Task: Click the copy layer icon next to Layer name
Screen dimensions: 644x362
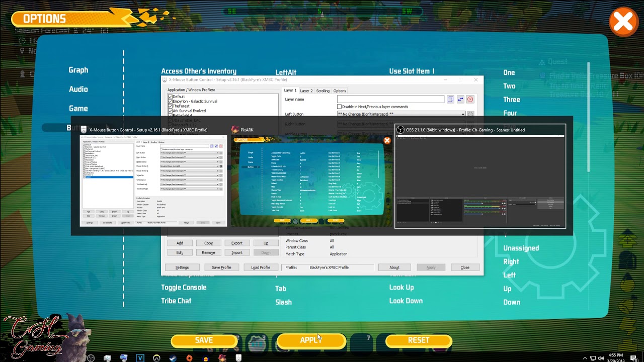Action: pos(450,100)
